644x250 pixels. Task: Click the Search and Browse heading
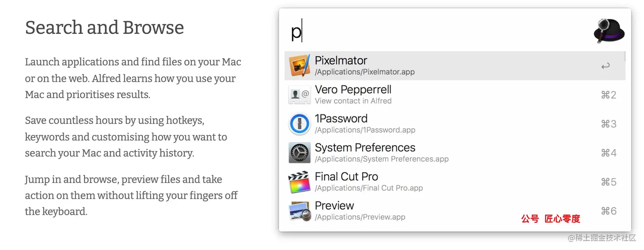[x=104, y=28]
